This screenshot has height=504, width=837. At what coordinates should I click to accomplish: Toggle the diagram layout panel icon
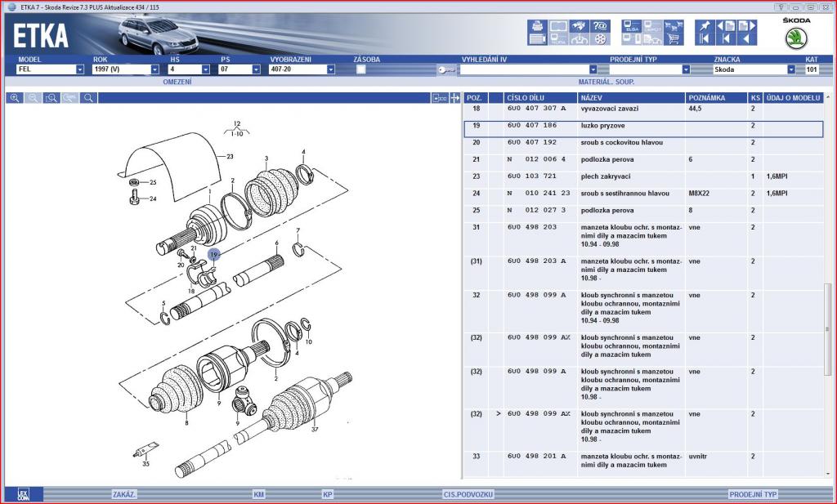pos(440,98)
